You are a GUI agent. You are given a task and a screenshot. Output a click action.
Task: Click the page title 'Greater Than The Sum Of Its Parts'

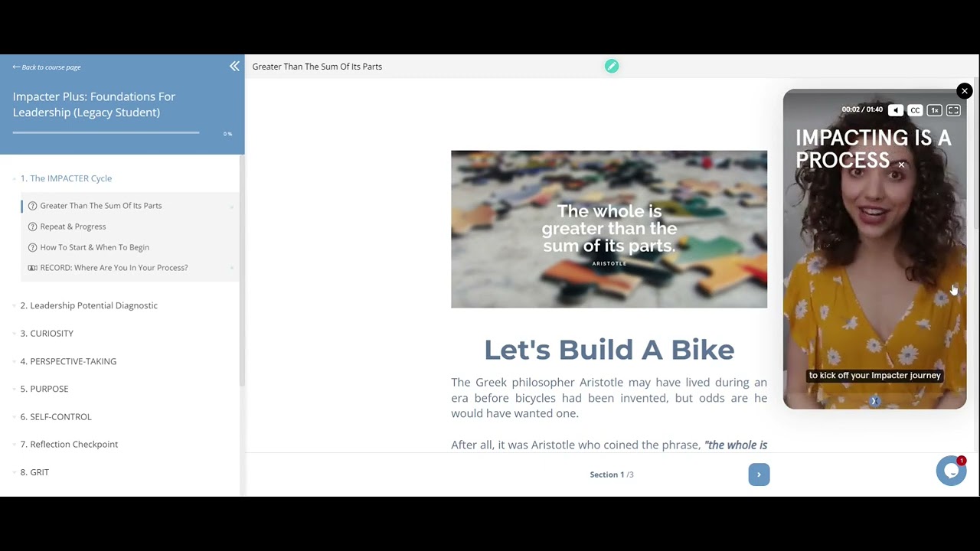tap(317, 67)
